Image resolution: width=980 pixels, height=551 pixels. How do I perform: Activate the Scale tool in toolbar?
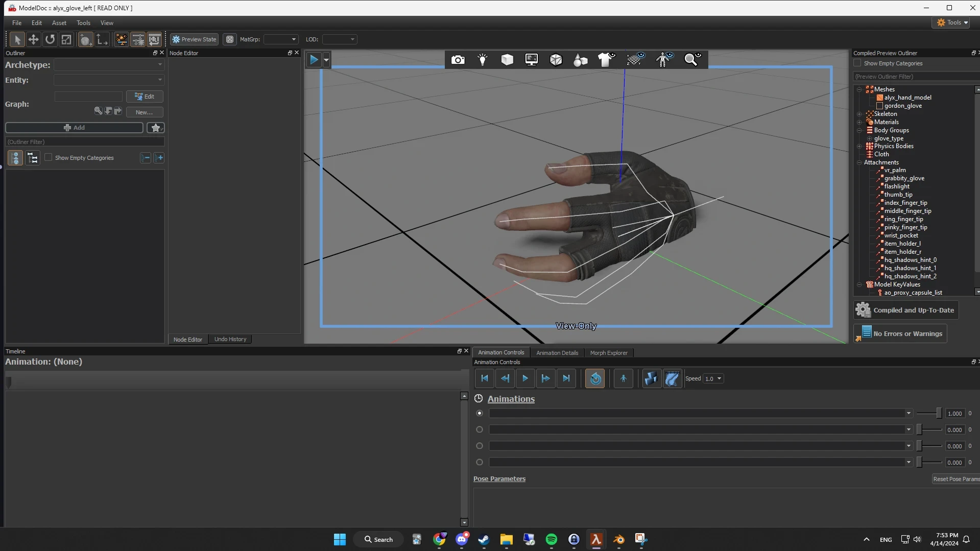(x=66, y=39)
